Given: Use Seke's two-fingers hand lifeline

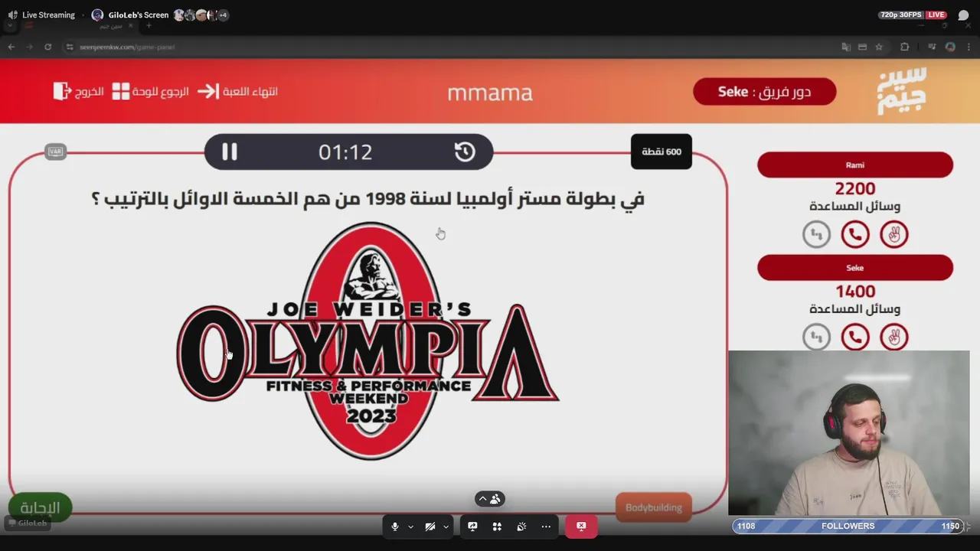Looking at the screenshot, I should pyautogui.click(x=894, y=337).
